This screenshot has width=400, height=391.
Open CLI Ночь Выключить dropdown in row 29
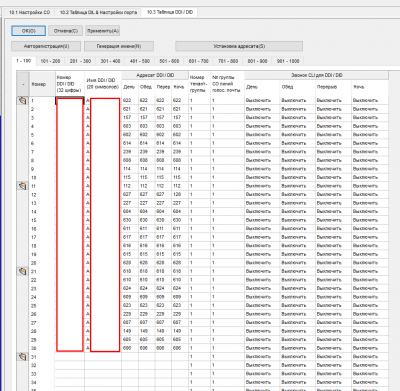click(x=370, y=340)
